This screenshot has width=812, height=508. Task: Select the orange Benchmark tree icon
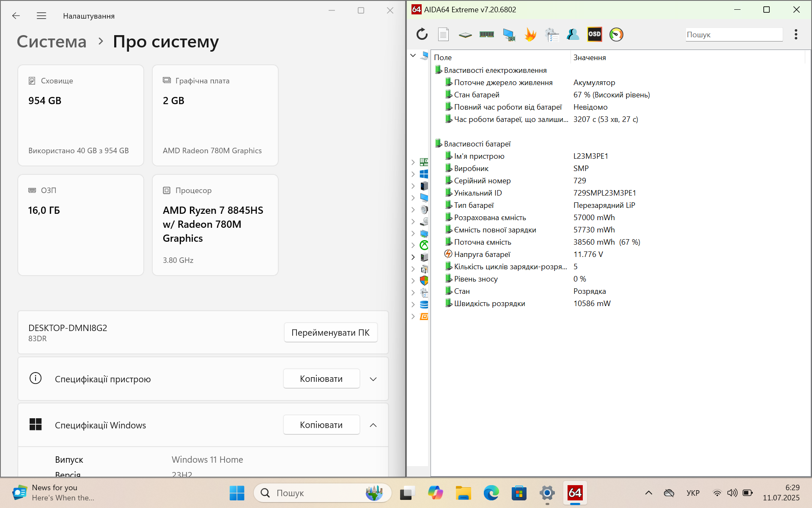(424, 316)
